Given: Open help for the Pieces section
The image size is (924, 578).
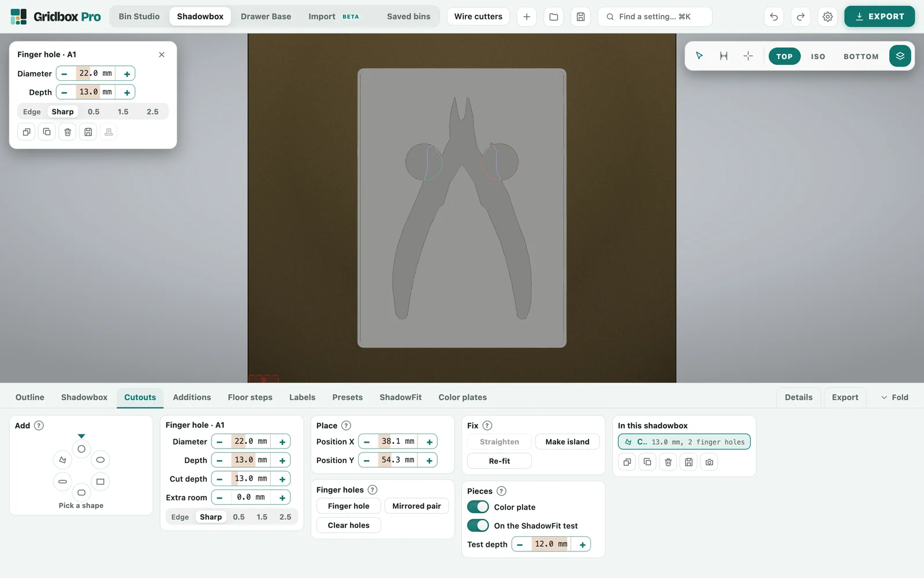Looking at the screenshot, I should 501,491.
